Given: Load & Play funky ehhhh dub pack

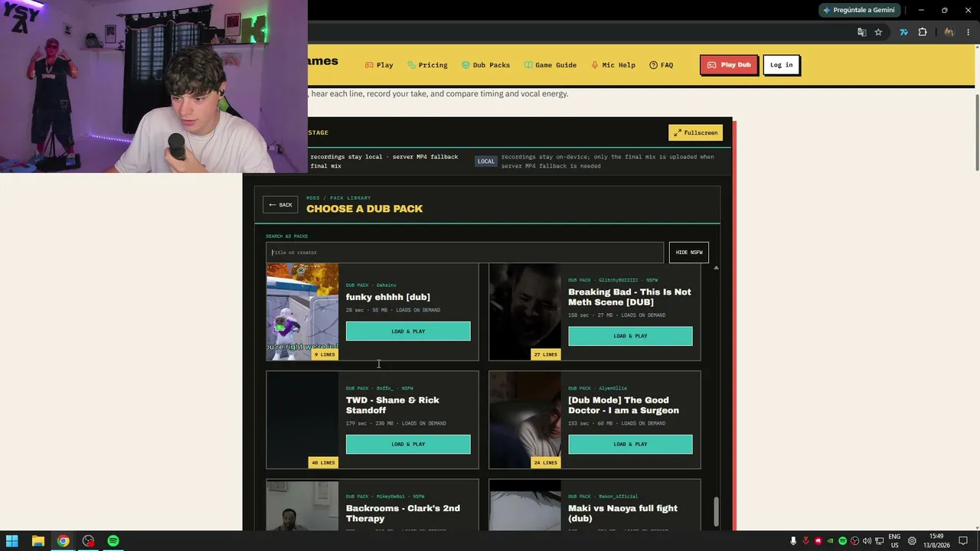Looking at the screenshot, I should point(408,331).
